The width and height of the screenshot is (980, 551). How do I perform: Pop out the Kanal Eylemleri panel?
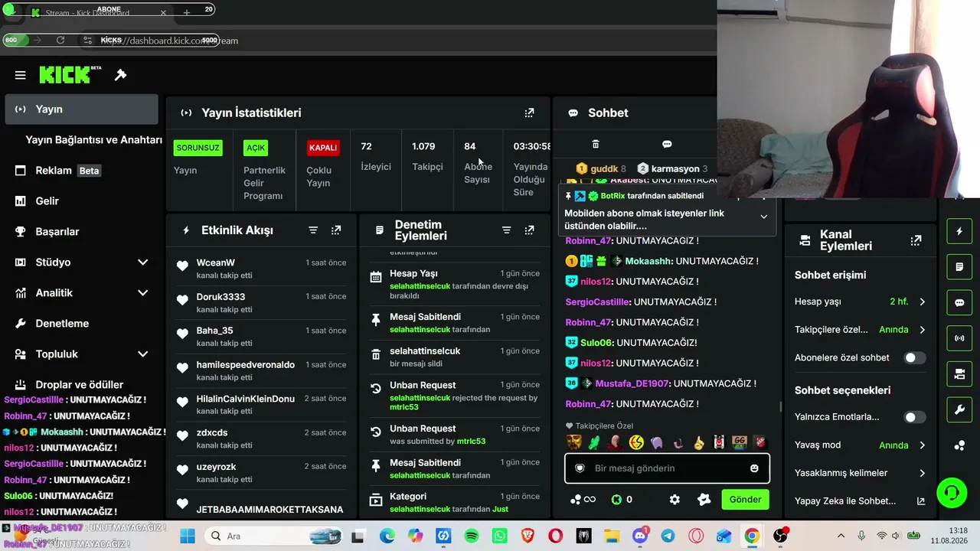coord(916,240)
